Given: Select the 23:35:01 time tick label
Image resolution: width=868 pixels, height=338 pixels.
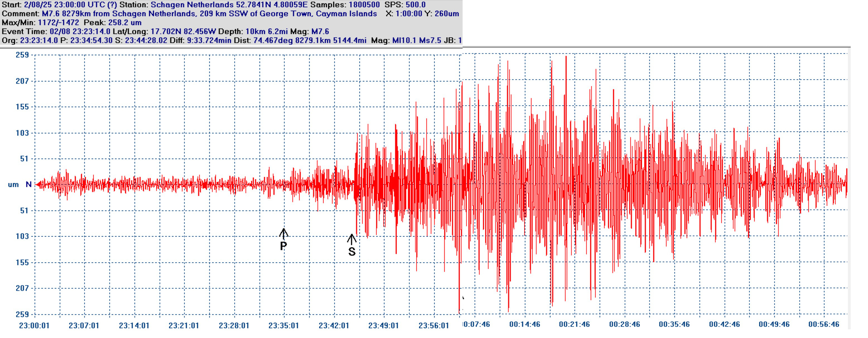Looking at the screenshot, I should tap(283, 325).
